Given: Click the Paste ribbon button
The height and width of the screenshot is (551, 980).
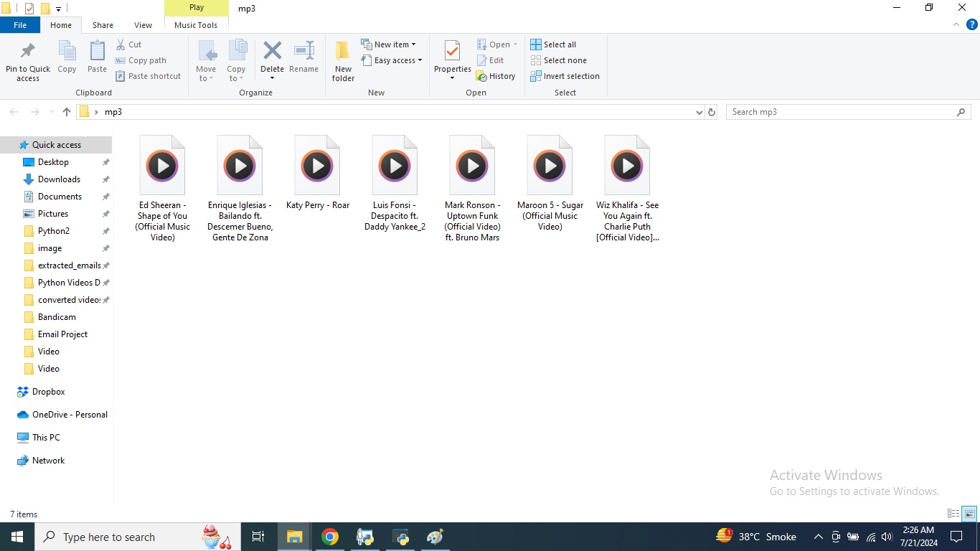Looking at the screenshot, I should pos(97,57).
